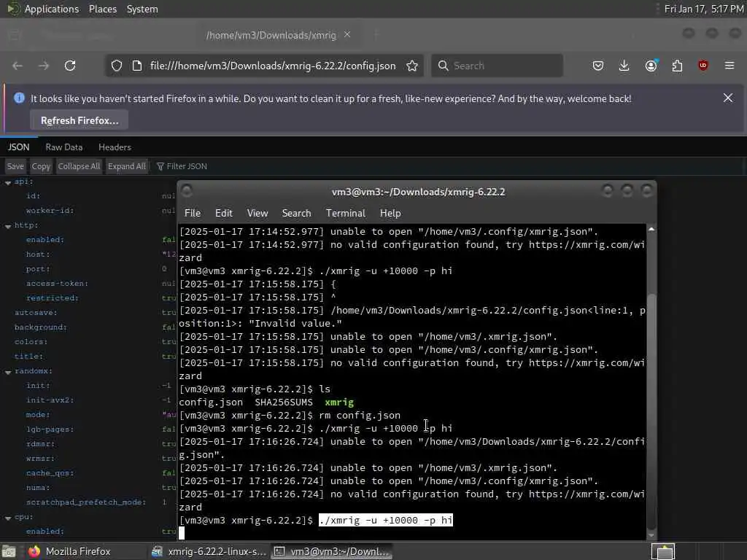Click the workspace switcher in bottom panel
Image resolution: width=747 pixels, height=560 pixels.
click(662, 551)
